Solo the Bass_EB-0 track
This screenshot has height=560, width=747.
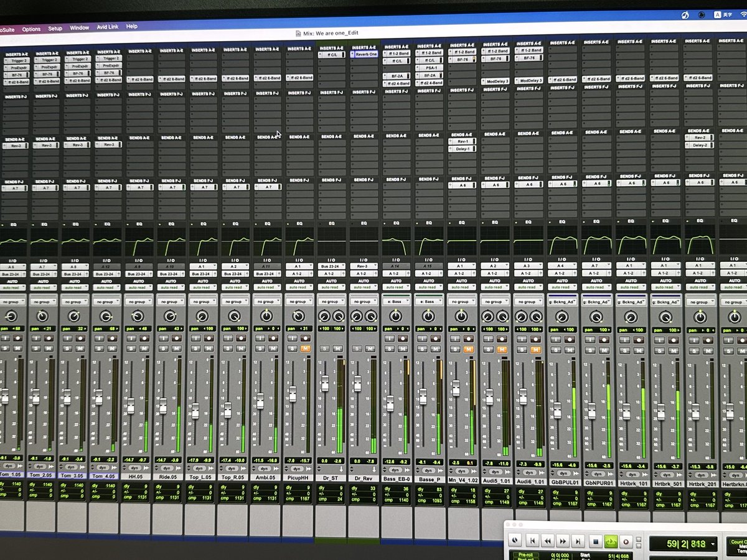390,348
